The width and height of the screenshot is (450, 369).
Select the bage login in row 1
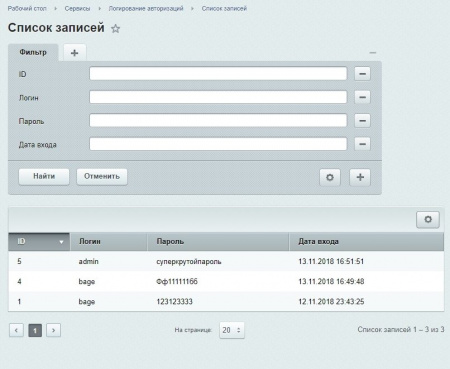pyautogui.click(x=87, y=302)
